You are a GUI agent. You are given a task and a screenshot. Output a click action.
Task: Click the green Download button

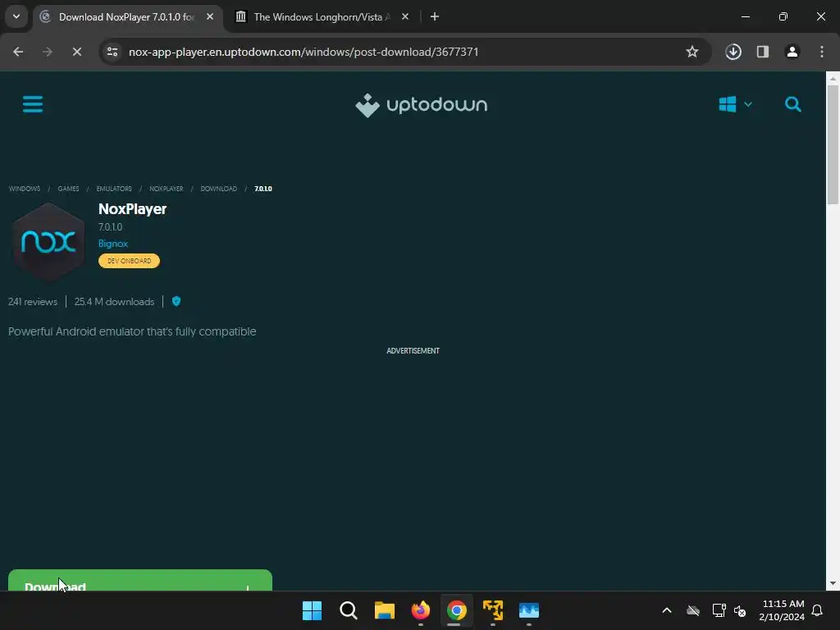(139, 580)
